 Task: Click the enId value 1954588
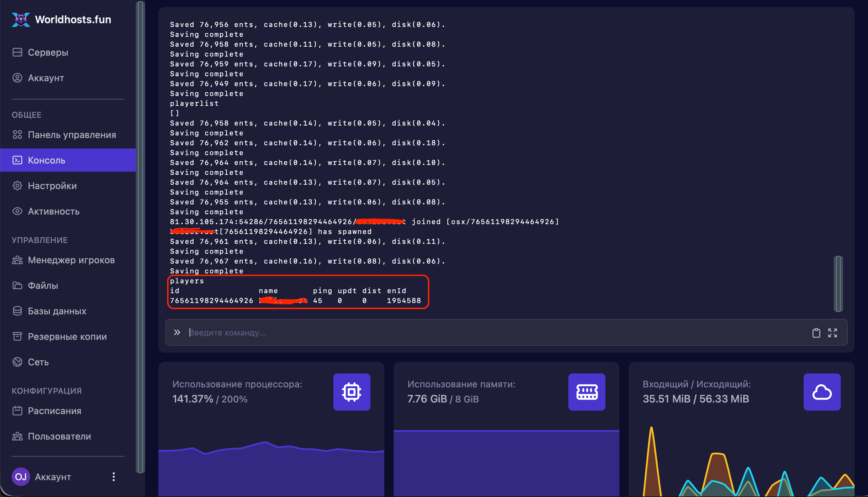coord(404,300)
